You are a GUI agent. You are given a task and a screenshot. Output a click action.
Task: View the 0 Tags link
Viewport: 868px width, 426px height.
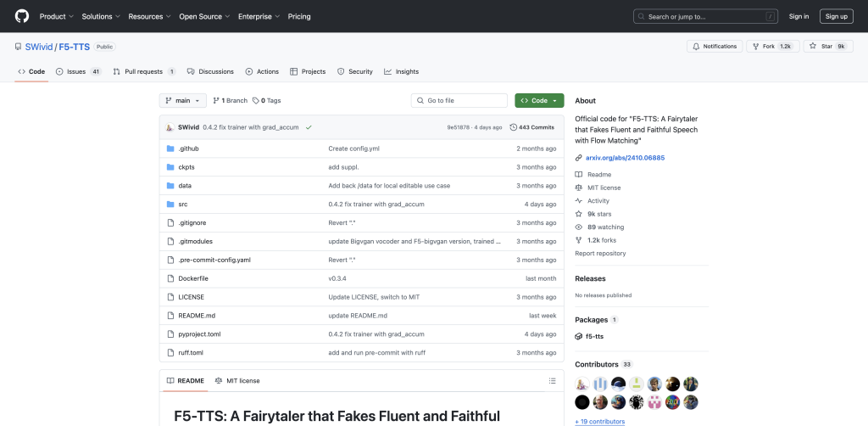click(x=266, y=101)
